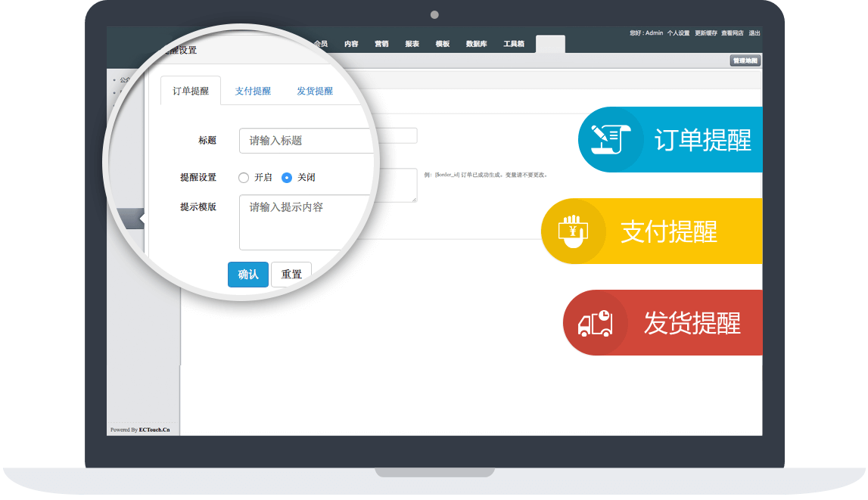Click the 退出 logout link

[x=754, y=33]
